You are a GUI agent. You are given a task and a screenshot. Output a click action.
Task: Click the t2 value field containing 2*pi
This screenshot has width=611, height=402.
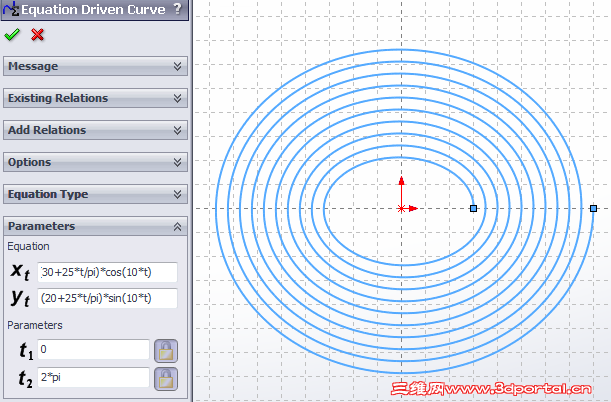94,377
